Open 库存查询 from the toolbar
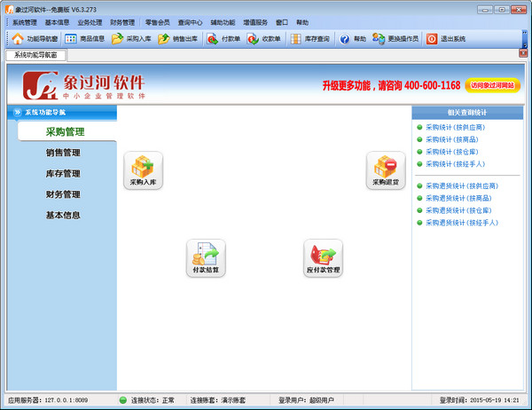532x410 pixels. 309,39
